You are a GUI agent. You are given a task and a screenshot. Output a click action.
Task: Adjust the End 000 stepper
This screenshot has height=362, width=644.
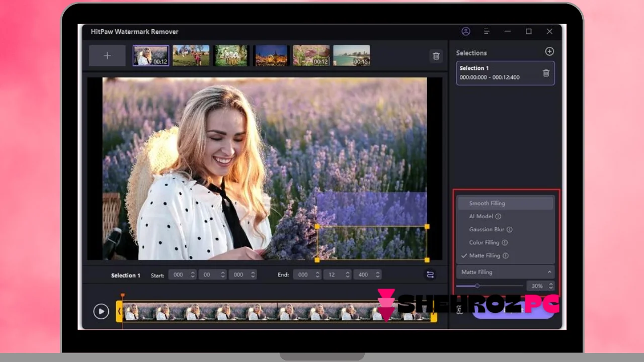point(317,275)
